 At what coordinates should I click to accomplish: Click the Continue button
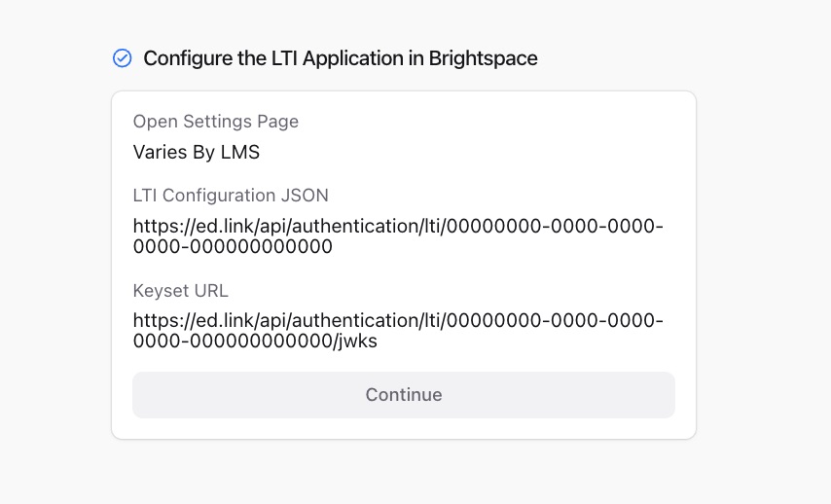(x=404, y=395)
